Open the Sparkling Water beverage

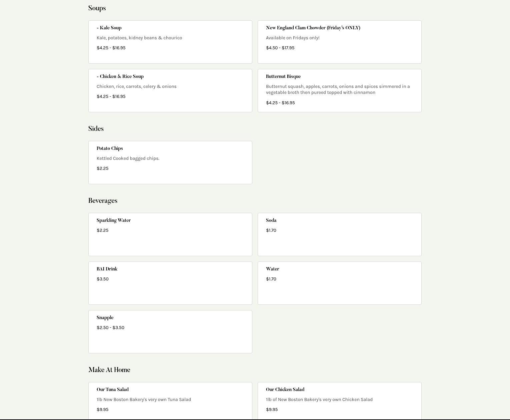coord(170,234)
